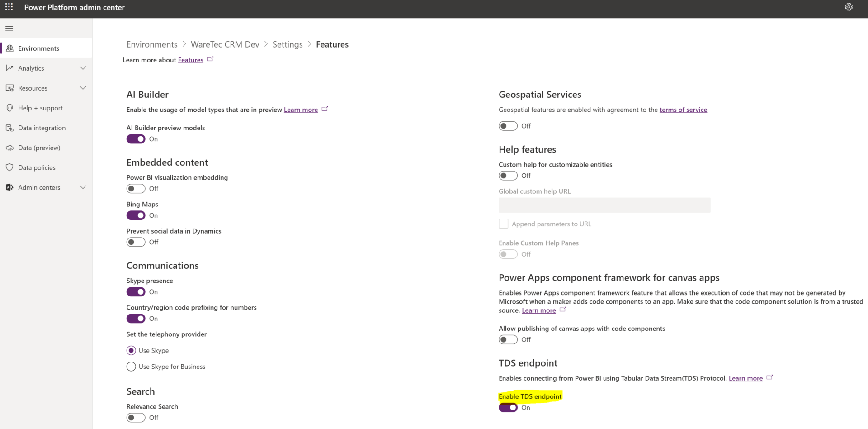Open TDS endpoint Learn more link
The image size is (868, 429).
pyautogui.click(x=745, y=378)
